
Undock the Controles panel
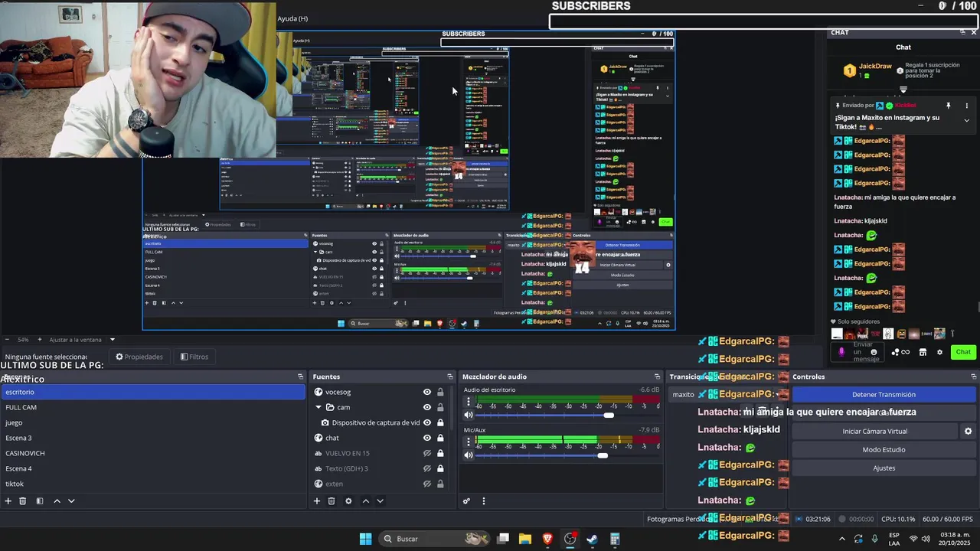point(974,377)
